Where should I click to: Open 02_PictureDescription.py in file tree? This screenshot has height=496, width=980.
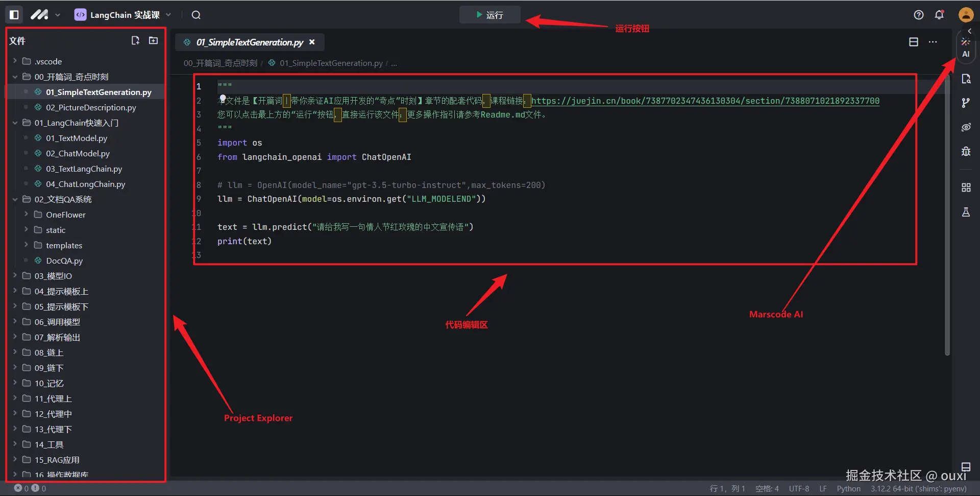point(91,107)
